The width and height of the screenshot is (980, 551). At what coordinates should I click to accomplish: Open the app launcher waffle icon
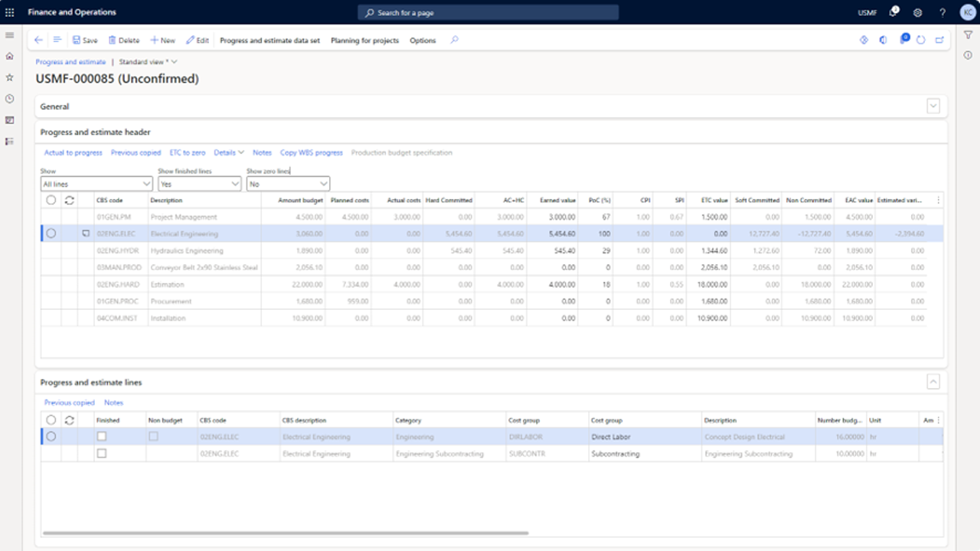pyautogui.click(x=10, y=12)
